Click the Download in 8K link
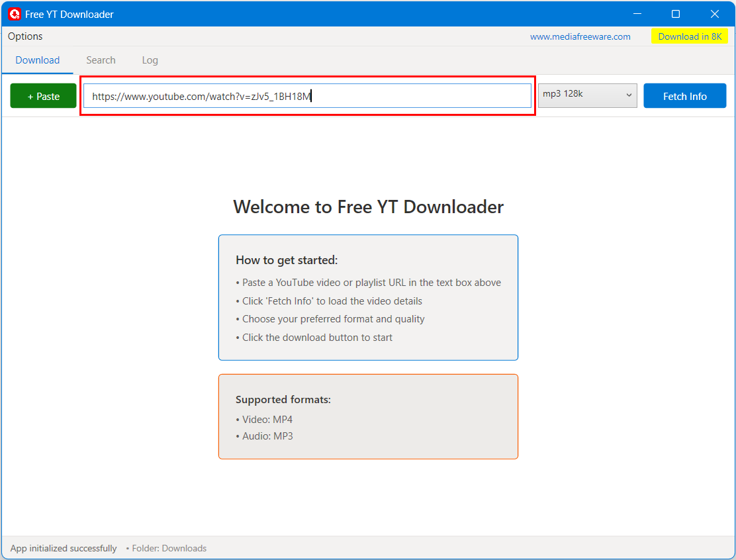The image size is (736, 560). (x=690, y=36)
